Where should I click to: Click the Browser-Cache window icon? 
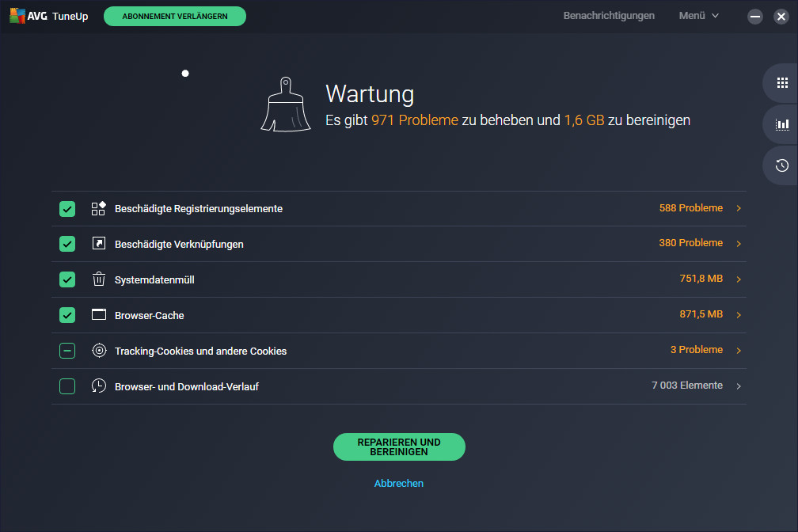99,315
